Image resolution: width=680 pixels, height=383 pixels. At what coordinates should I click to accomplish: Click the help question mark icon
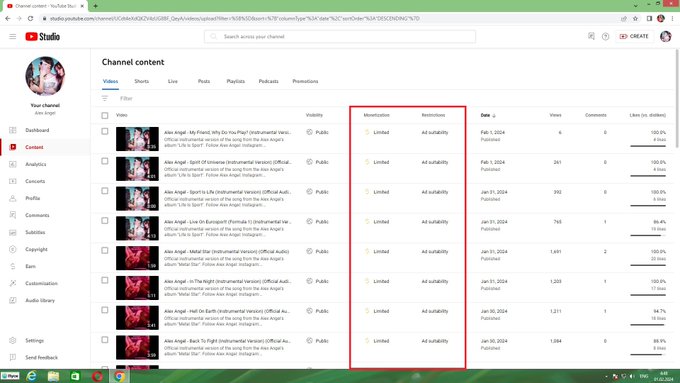[605, 36]
